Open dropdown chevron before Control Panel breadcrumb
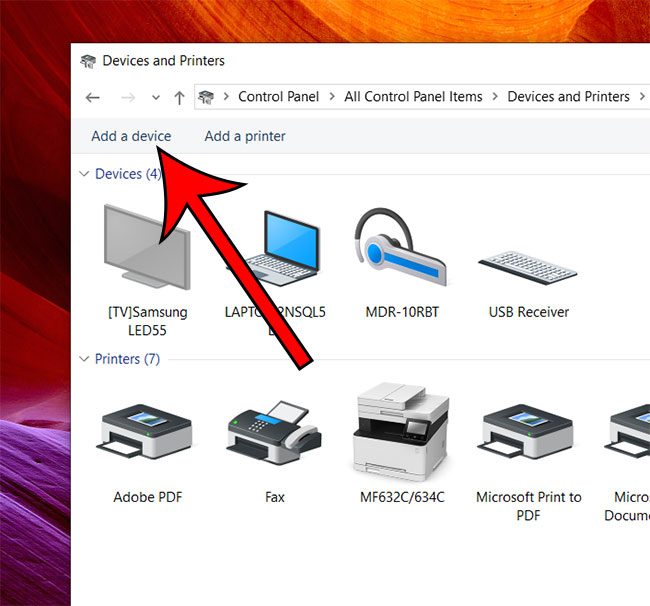Image resolution: width=650 pixels, height=606 pixels. pyautogui.click(x=226, y=97)
